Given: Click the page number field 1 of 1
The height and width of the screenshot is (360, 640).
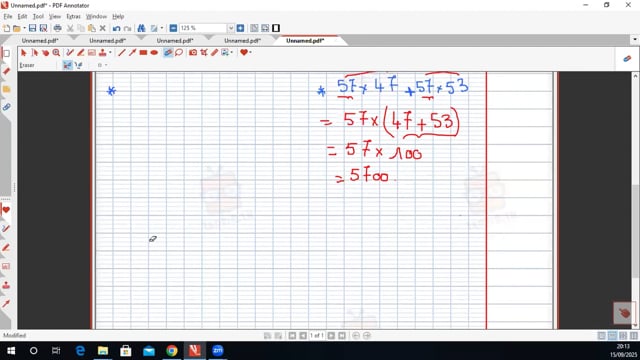Looking at the screenshot, I should pos(317,336).
